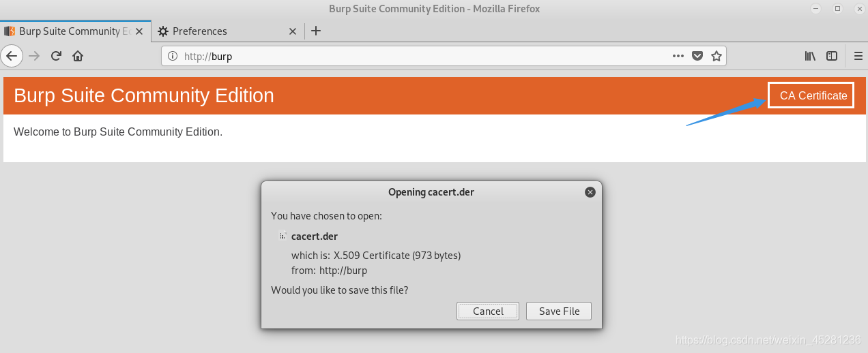This screenshot has height=353, width=868.
Task: Open page actions three-dot menu
Action: coord(678,56)
